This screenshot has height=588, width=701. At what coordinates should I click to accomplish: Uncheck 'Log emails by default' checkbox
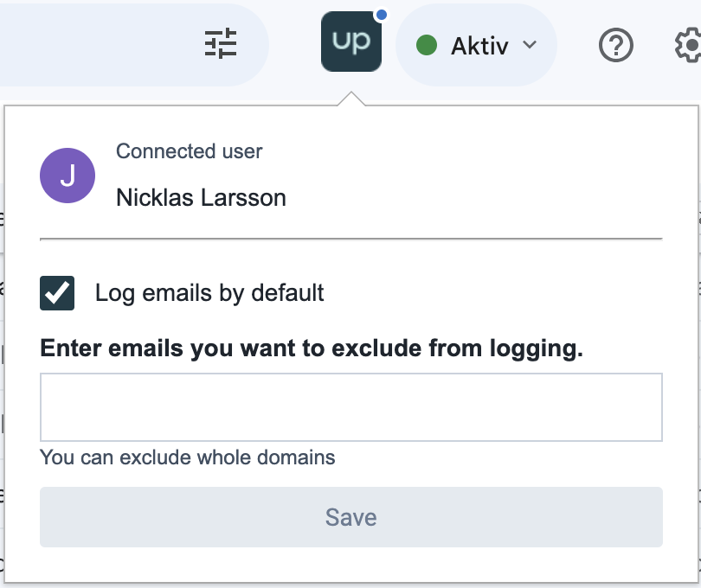pos(57,293)
